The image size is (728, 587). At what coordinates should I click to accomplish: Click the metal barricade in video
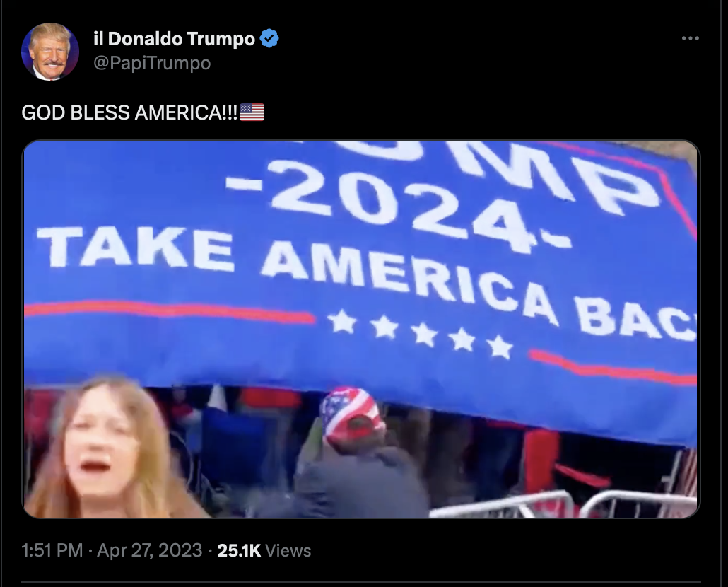point(563,504)
